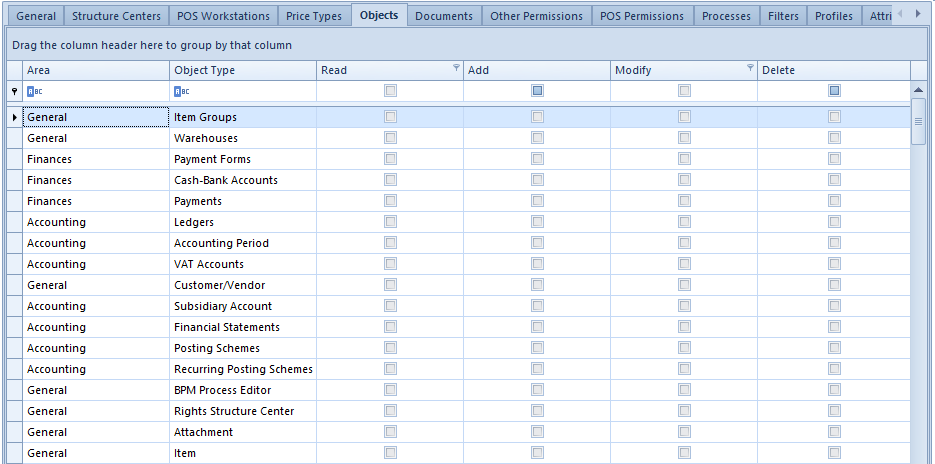The height and width of the screenshot is (464, 935).
Task: Click the scrollbar up arrow
Action: pos(919,90)
